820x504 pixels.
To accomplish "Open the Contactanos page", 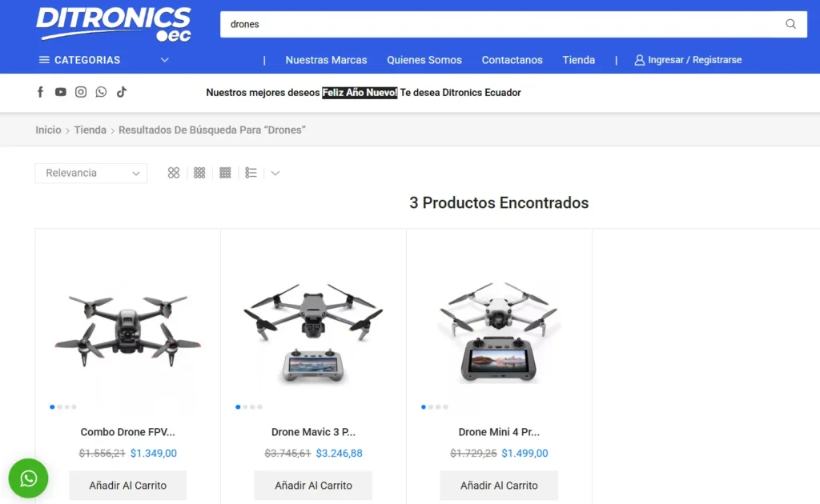I will coord(512,60).
